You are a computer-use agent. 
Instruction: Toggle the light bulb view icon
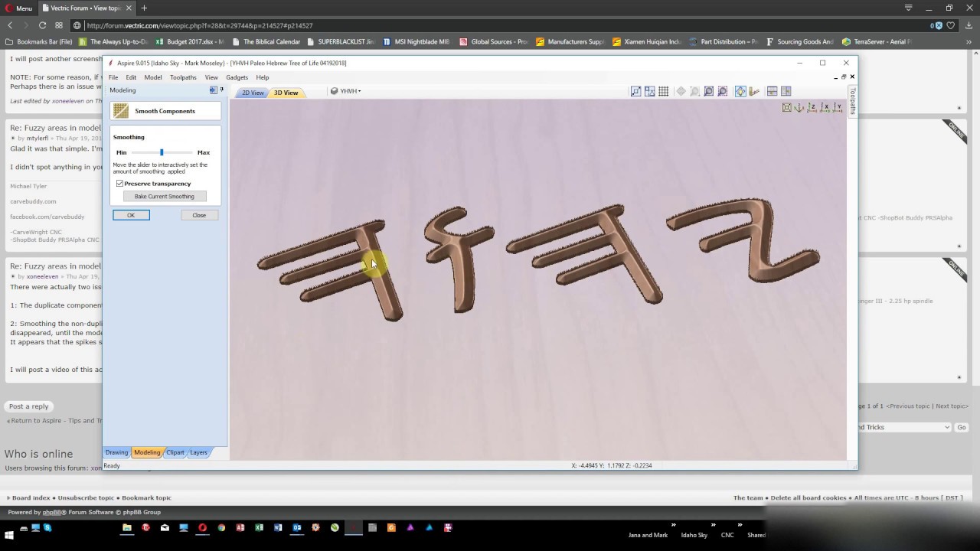(x=740, y=91)
